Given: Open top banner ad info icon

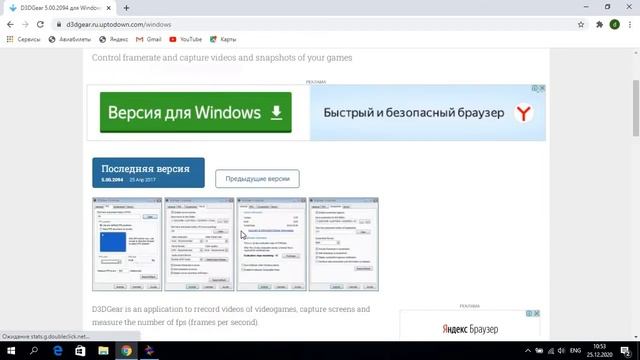Looking at the screenshot, I should [535, 88].
